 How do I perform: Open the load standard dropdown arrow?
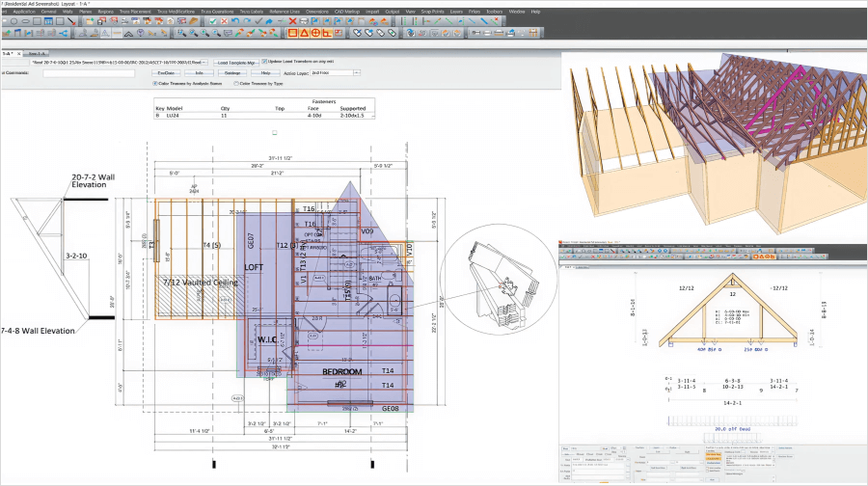tap(203, 63)
